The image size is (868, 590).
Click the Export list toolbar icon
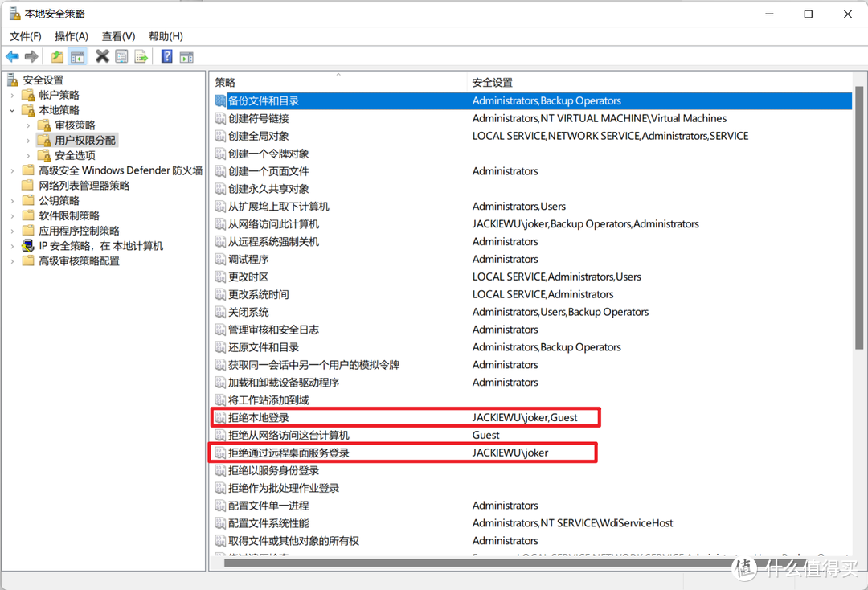[x=141, y=56]
